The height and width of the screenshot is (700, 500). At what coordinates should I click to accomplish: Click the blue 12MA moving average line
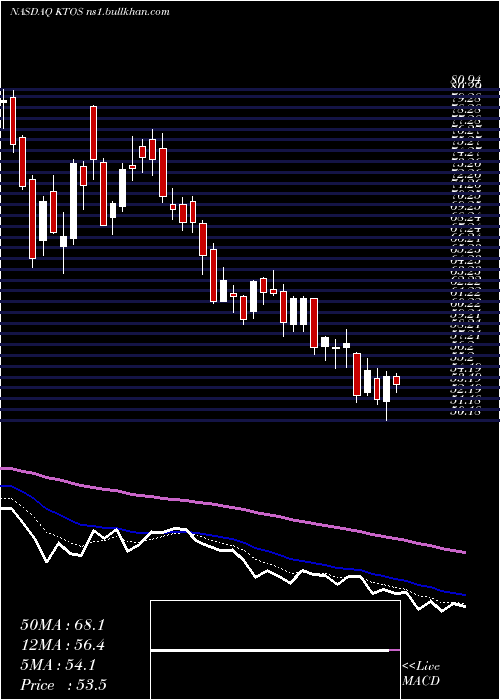(x=232, y=539)
